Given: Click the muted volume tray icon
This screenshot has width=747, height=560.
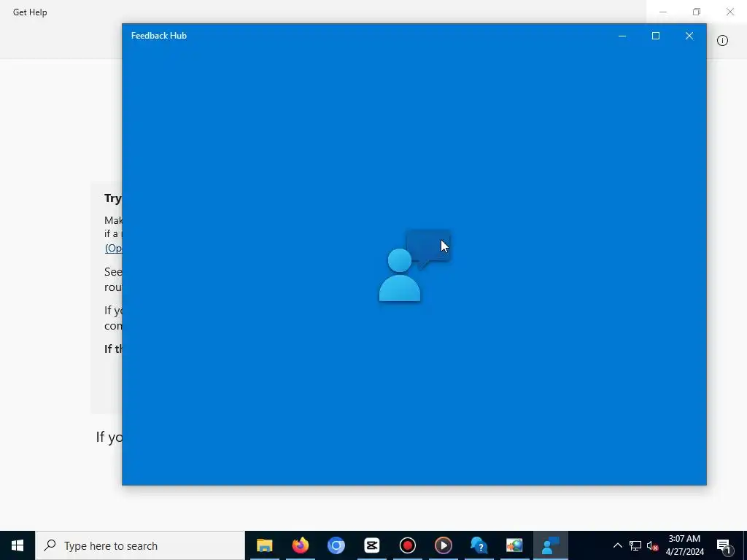Looking at the screenshot, I should pyautogui.click(x=653, y=545).
